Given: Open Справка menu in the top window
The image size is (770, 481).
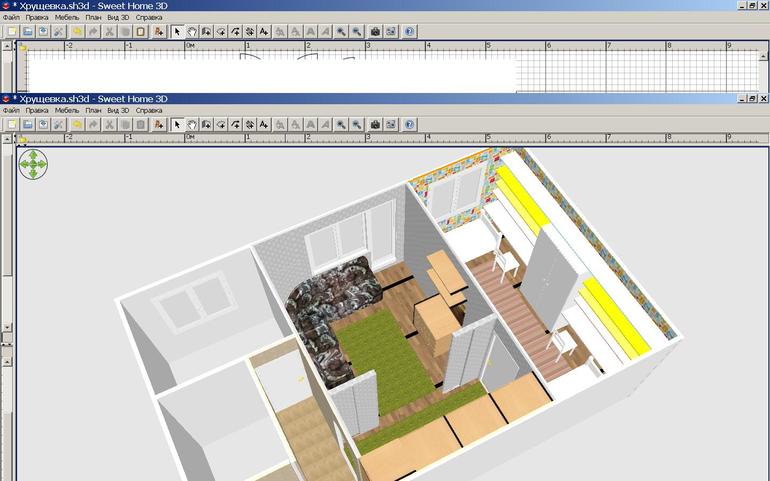Looking at the screenshot, I should pos(149,18).
